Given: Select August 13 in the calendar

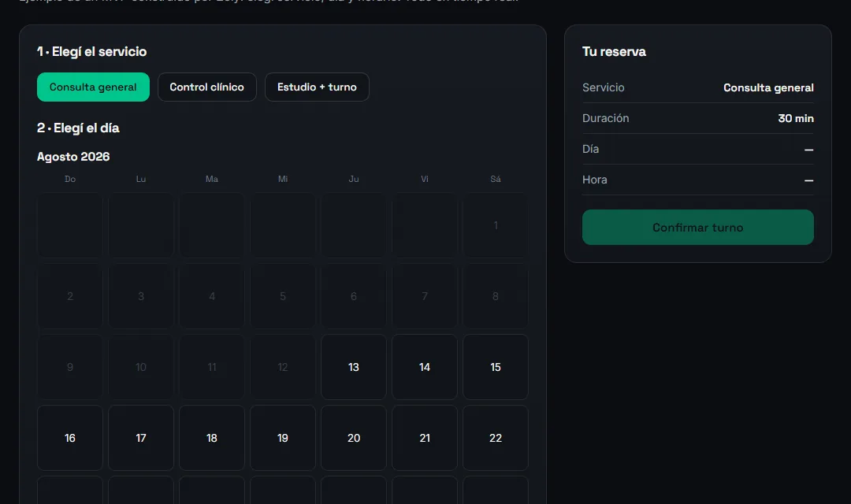Looking at the screenshot, I should (353, 367).
